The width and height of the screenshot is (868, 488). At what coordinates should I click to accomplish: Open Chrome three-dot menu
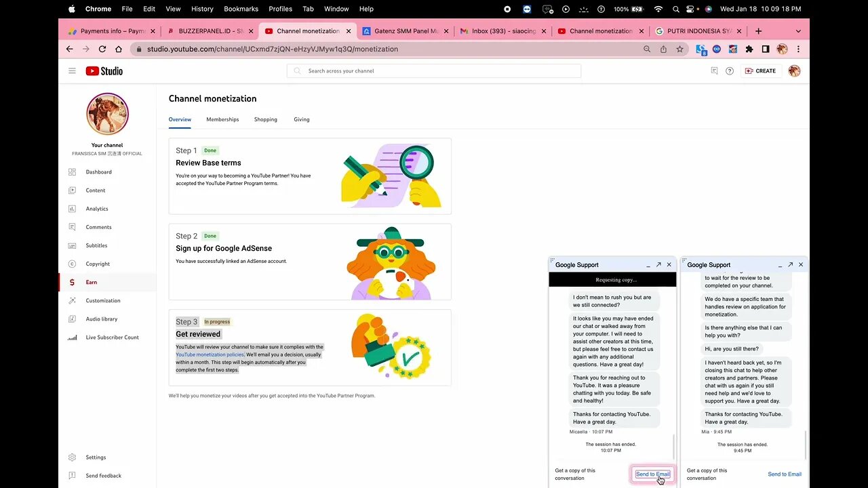(x=798, y=49)
